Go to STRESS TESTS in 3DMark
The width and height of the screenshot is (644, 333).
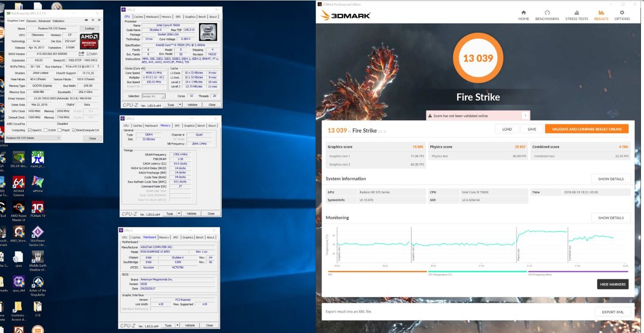click(577, 15)
